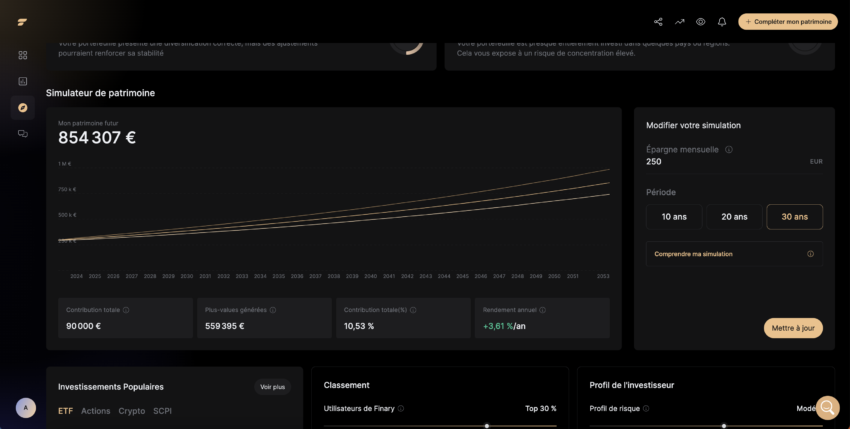This screenshot has width=850, height=429.
Task: Click info icon beside Profil de risque
Action: 646,408
